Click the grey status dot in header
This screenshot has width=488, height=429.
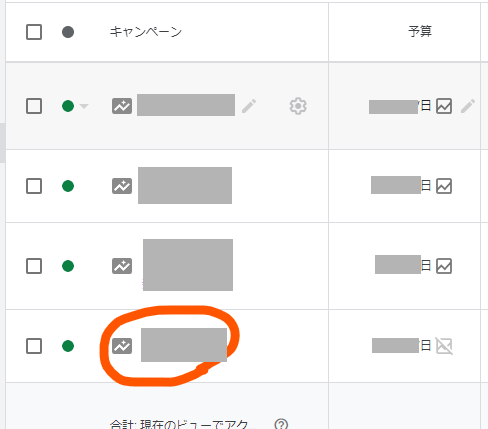pyautogui.click(x=68, y=32)
